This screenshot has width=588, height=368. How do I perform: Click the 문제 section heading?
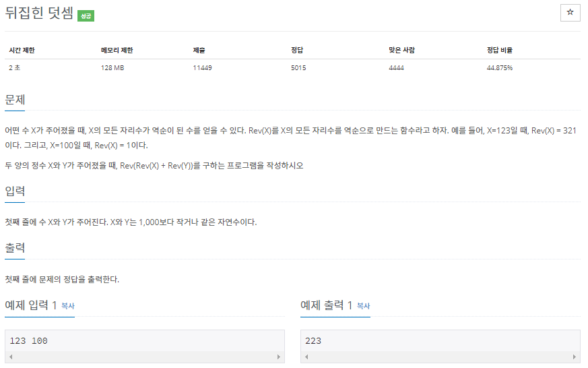(x=15, y=100)
